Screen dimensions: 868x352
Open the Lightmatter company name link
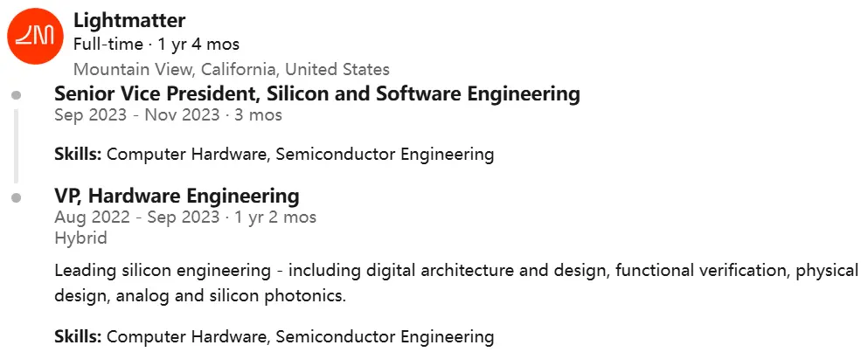(x=129, y=20)
